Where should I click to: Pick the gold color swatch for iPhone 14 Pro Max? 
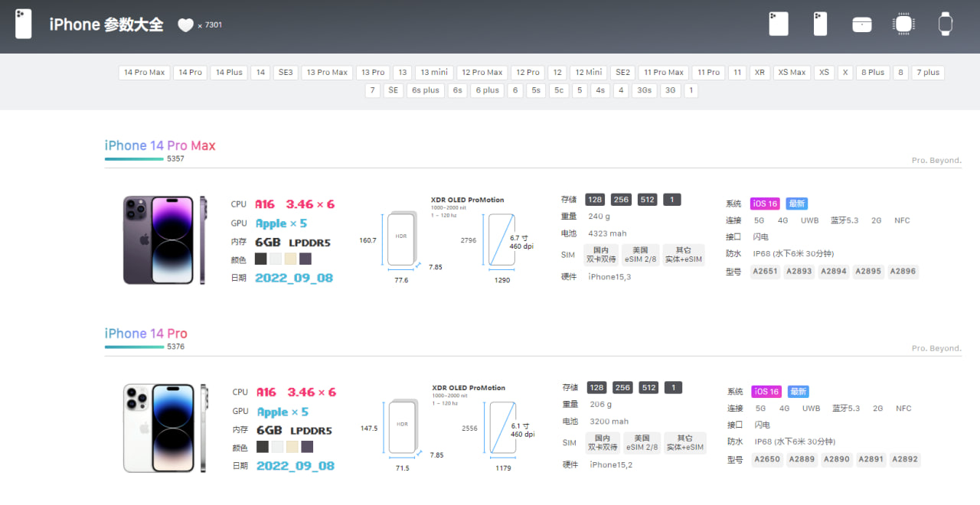[x=290, y=259]
